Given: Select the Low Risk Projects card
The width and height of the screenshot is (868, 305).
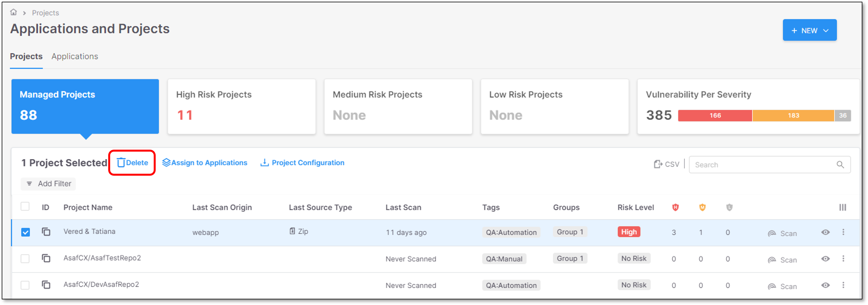Looking at the screenshot, I should [x=555, y=107].
